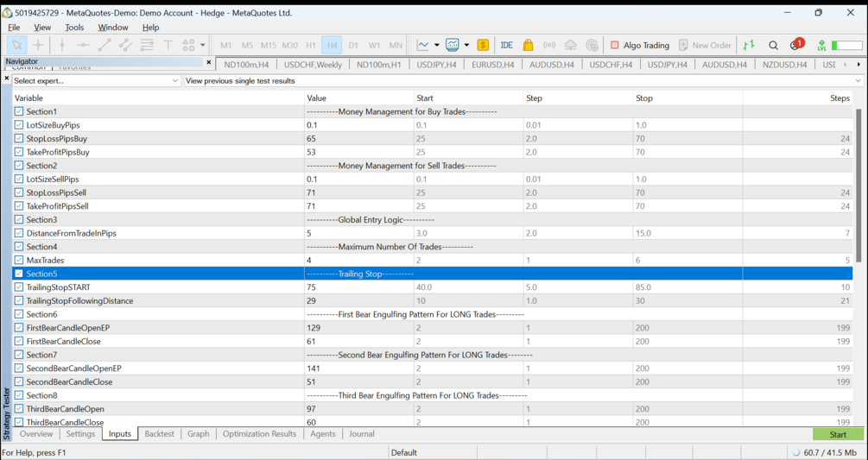Click the yellow dollar trading icon

click(x=483, y=46)
